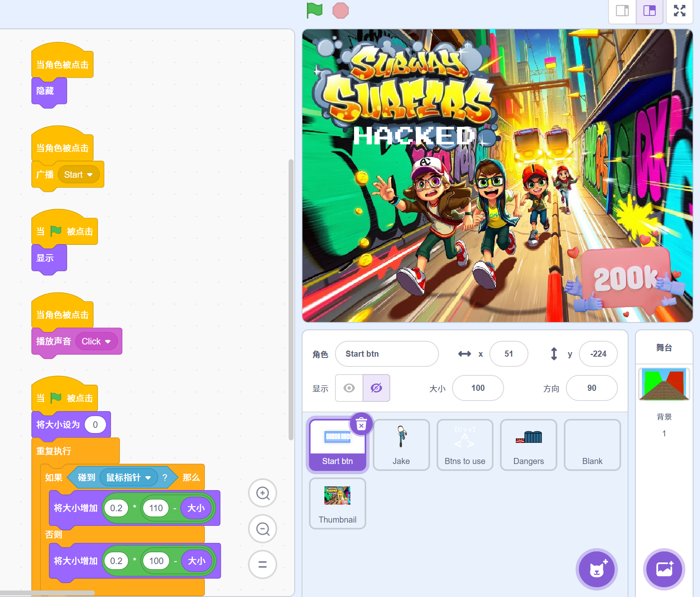Open the choose a sprite button
The image size is (700, 597).
click(x=596, y=569)
